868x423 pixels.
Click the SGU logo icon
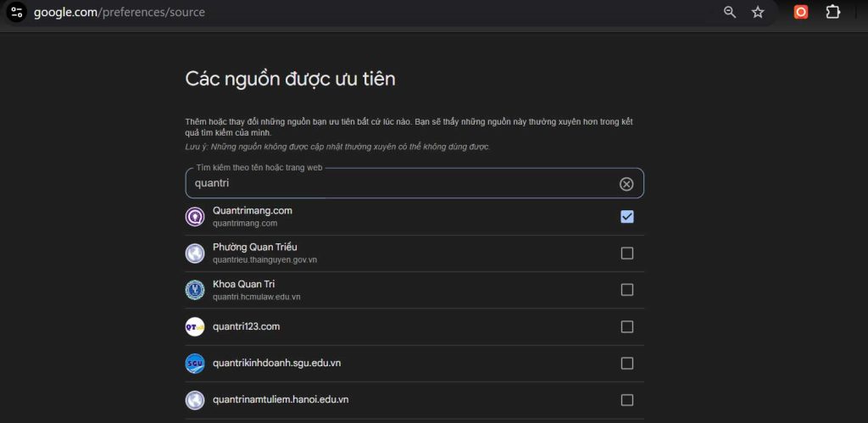tap(195, 363)
